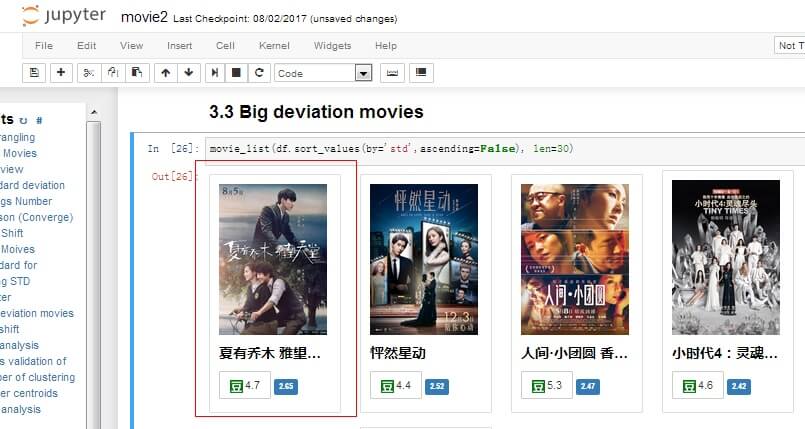Copy selected cells icon
Screen dimensions: 805x429
click(113, 73)
